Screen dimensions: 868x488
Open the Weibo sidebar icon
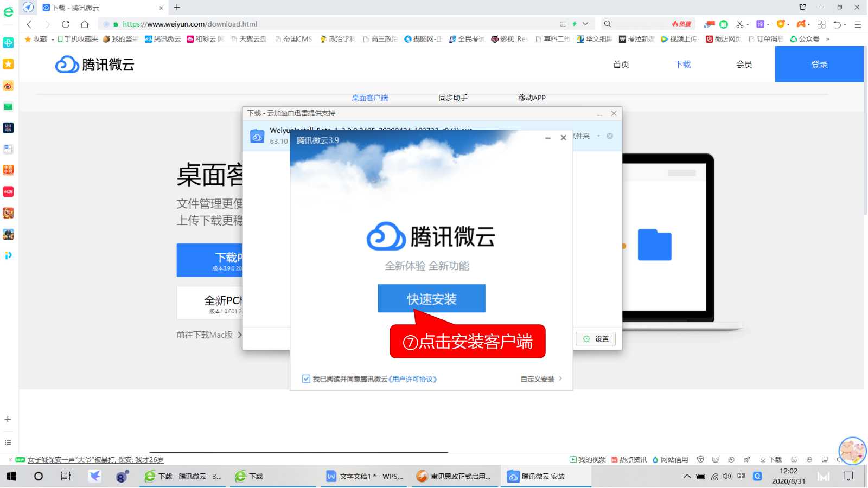[x=8, y=86]
